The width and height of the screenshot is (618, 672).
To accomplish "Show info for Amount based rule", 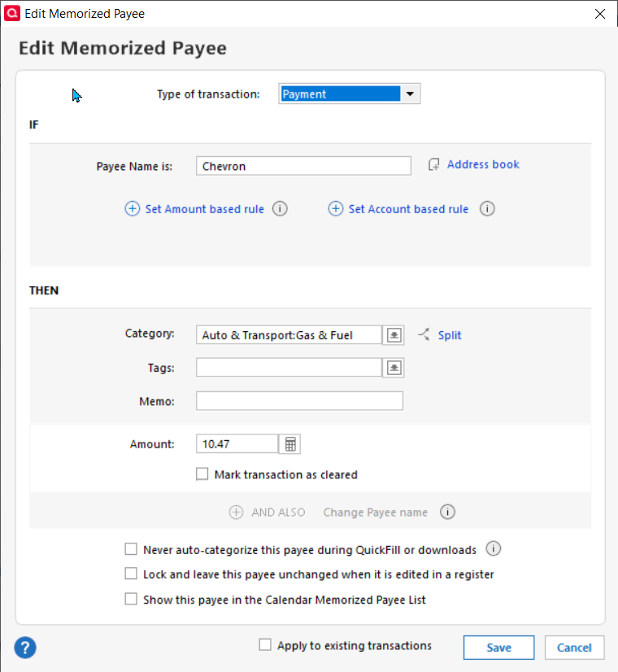I will [x=280, y=209].
